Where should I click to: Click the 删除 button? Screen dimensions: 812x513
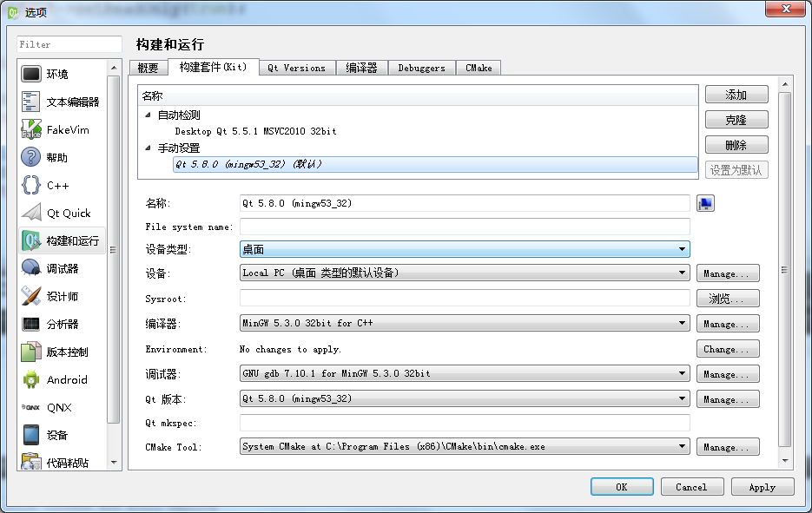point(736,145)
